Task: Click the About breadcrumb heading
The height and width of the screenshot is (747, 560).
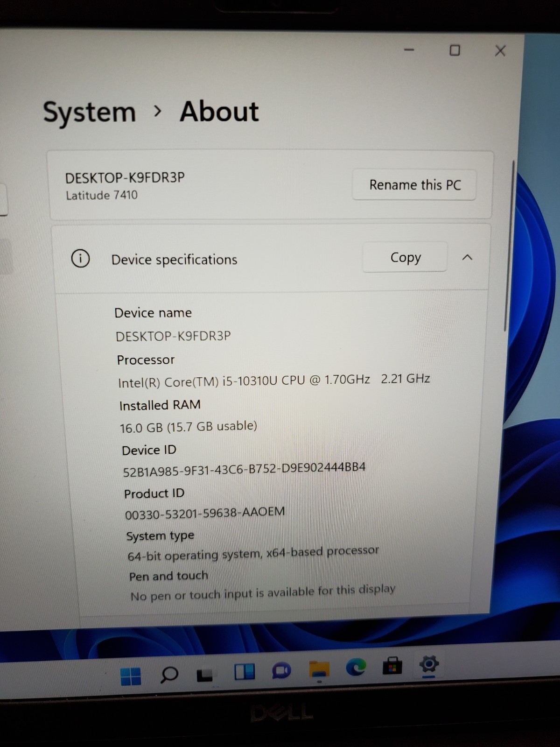Action: tap(219, 112)
